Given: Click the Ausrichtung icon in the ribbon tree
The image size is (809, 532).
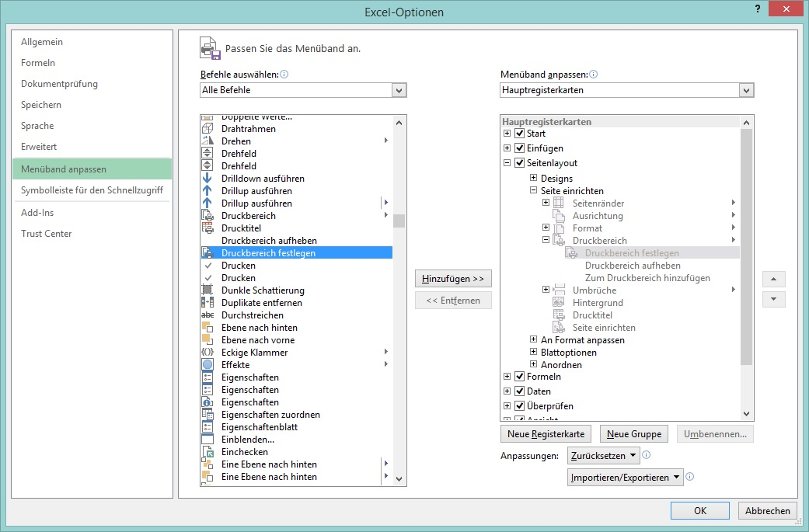Looking at the screenshot, I should pos(559,215).
